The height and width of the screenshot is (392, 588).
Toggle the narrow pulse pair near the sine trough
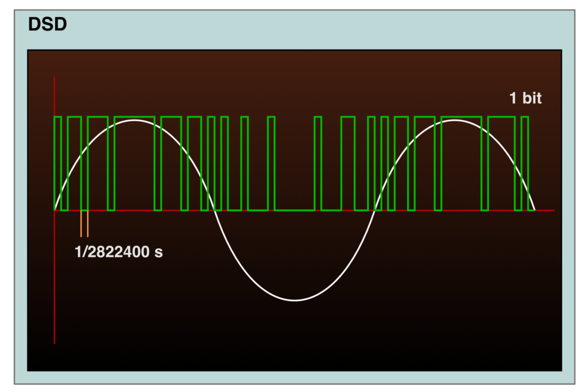point(270,164)
